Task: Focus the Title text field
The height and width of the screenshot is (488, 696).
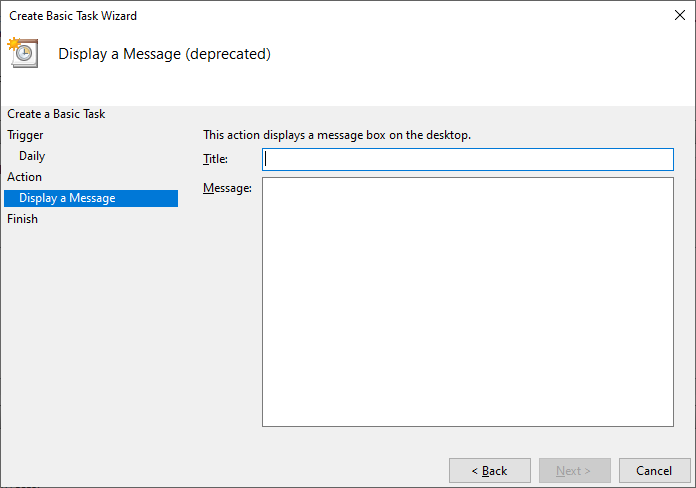Action: pos(468,159)
